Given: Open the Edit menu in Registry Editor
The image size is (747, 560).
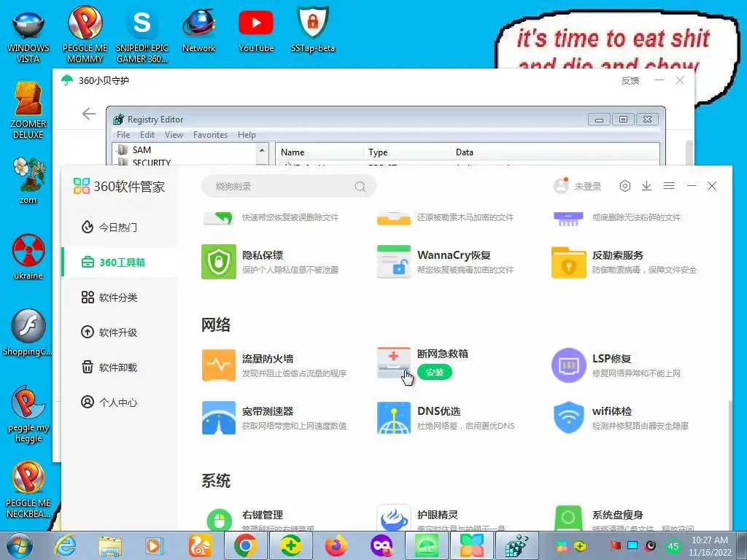Looking at the screenshot, I should coord(147,135).
